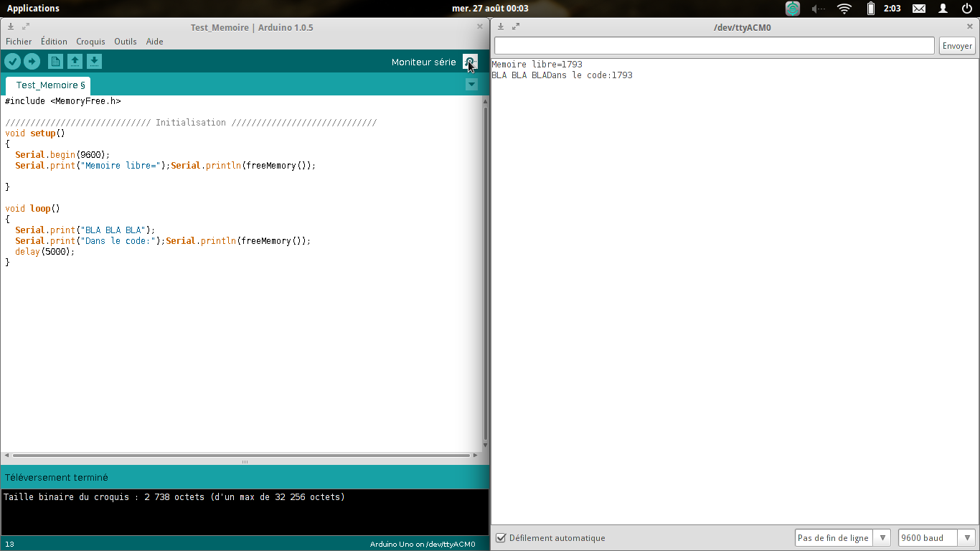Click the Envoyer button
Image resolution: width=980 pixels, height=551 pixels.
pyautogui.click(x=957, y=46)
